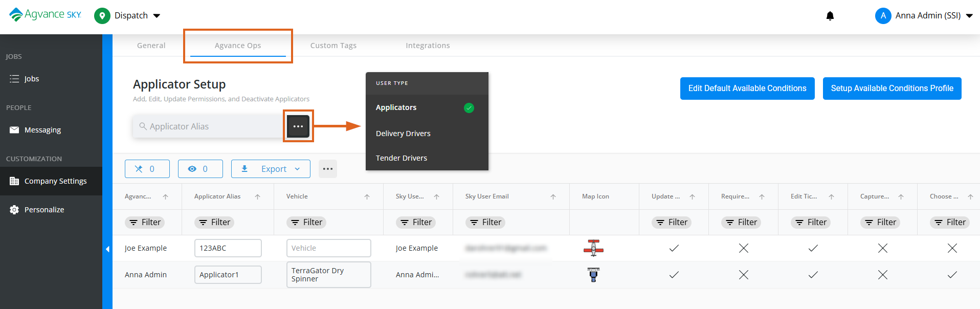Screen dimensions: 980x309
Task: Sort by the Capture... column arrow
Action: (x=901, y=197)
